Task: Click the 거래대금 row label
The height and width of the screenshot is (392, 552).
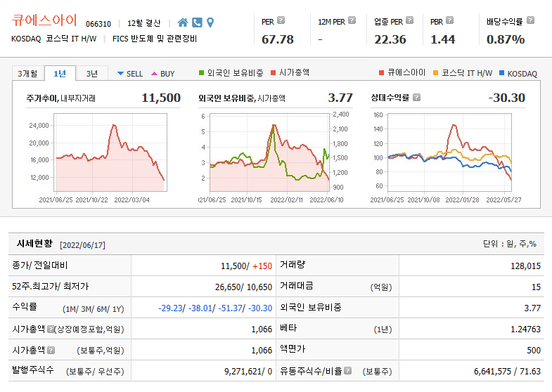Action: tap(296, 286)
